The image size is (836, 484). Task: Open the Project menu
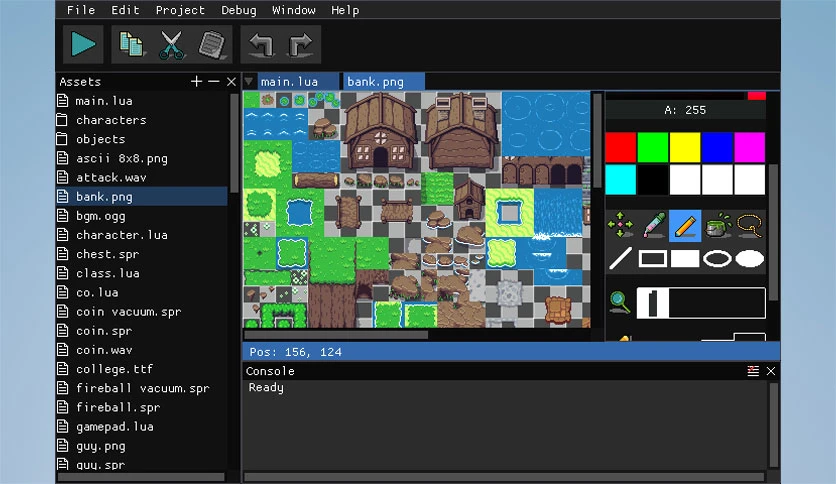coord(180,10)
